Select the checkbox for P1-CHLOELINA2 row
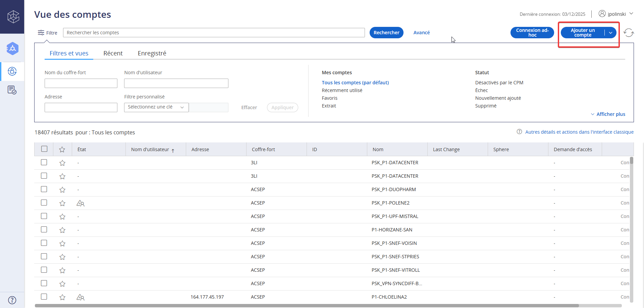This screenshot has height=308, width=644. [x=44, y=297]
